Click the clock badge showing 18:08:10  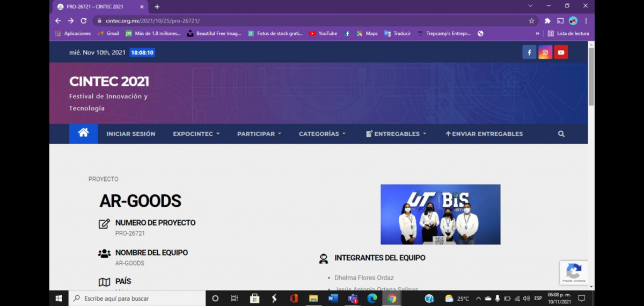[142, 53]
